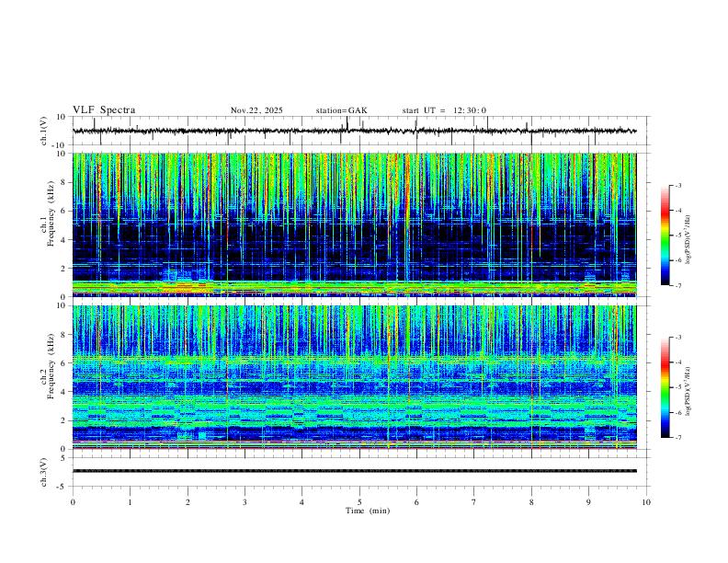This screenshot has width=728, height=563.
Task: Click time-axis tick label '7'
Action: pyautogui.click(x=474, y=502)
